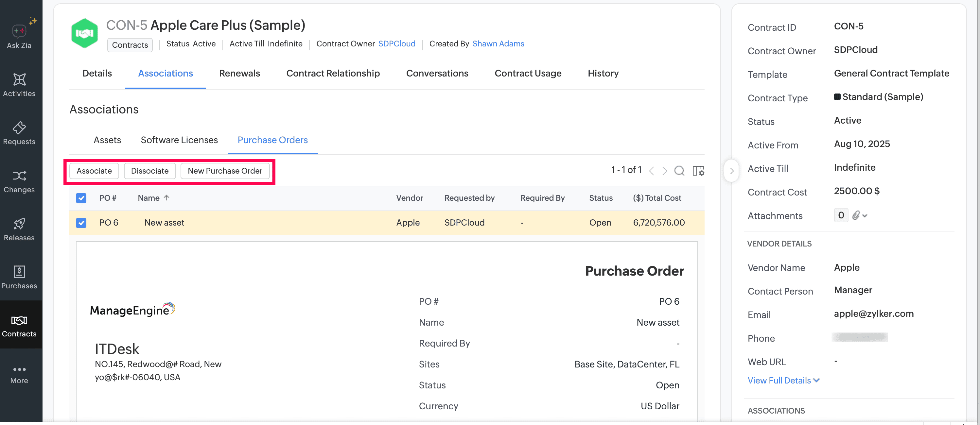Click the search magnifier in list toolbar
The image size is (980, 425).
679,171
